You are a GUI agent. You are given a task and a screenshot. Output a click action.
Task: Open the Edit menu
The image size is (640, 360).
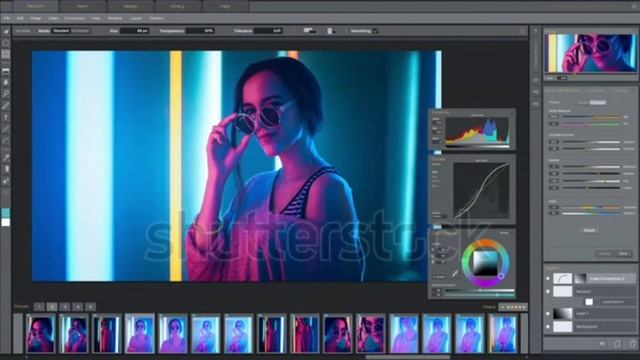click(x=20, y=18)
